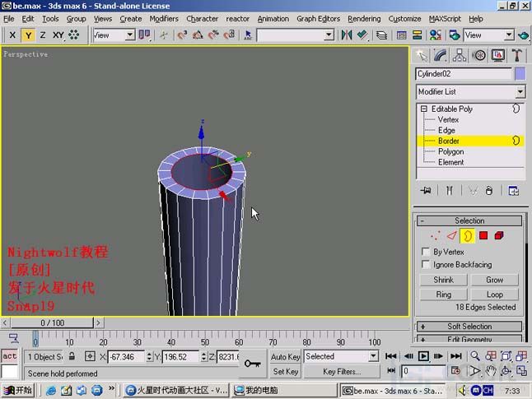The height and width of the screenshot is (399, 532).
Task: Click the Zoom viewport tool
Action: 475,355
